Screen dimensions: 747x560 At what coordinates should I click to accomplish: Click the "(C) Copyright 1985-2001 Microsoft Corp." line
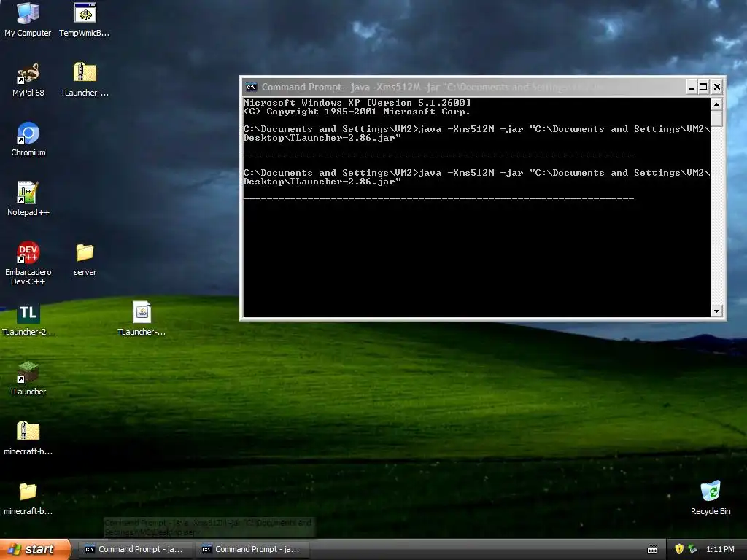[x=356, y=112]
